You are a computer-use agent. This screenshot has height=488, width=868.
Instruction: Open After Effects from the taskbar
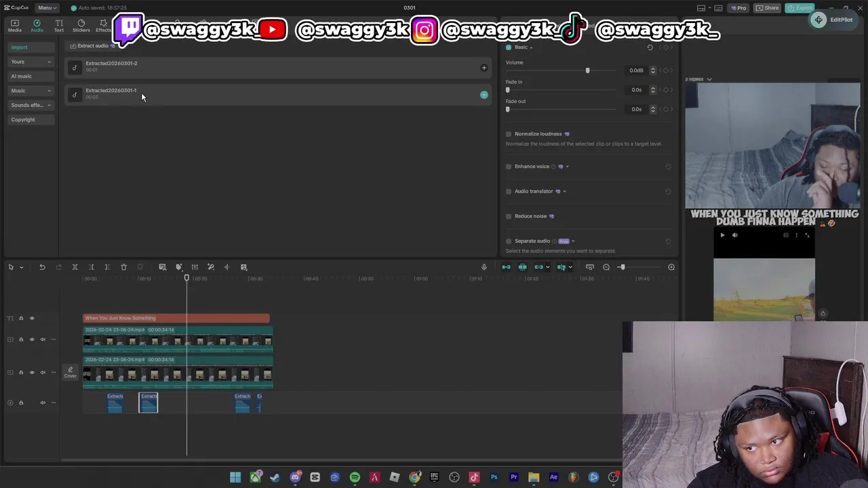coord(553,477)
